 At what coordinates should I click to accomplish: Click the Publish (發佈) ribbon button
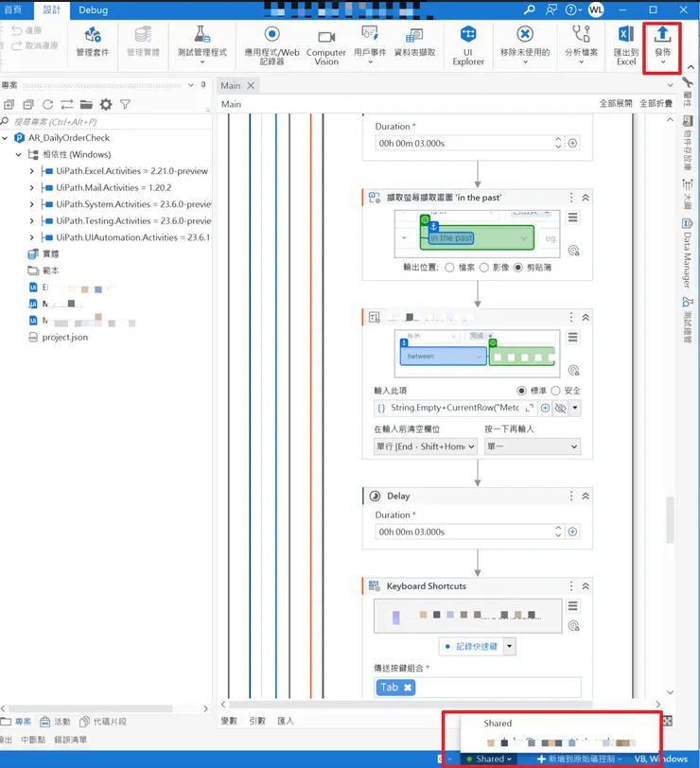click(662, 45)
